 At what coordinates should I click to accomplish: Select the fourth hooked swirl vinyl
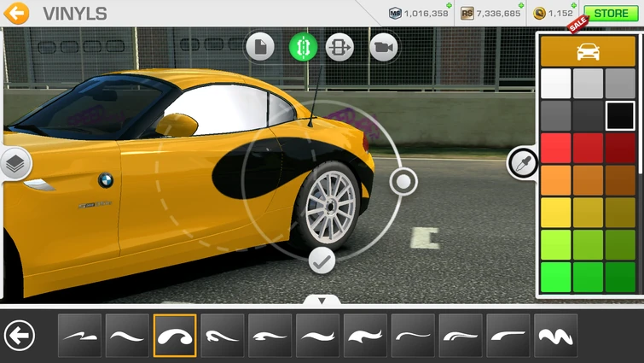[x=223, y=336]
